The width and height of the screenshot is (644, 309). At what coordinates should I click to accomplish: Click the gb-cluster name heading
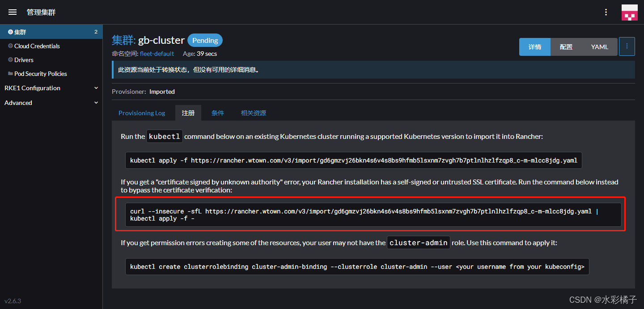(161, 40)
